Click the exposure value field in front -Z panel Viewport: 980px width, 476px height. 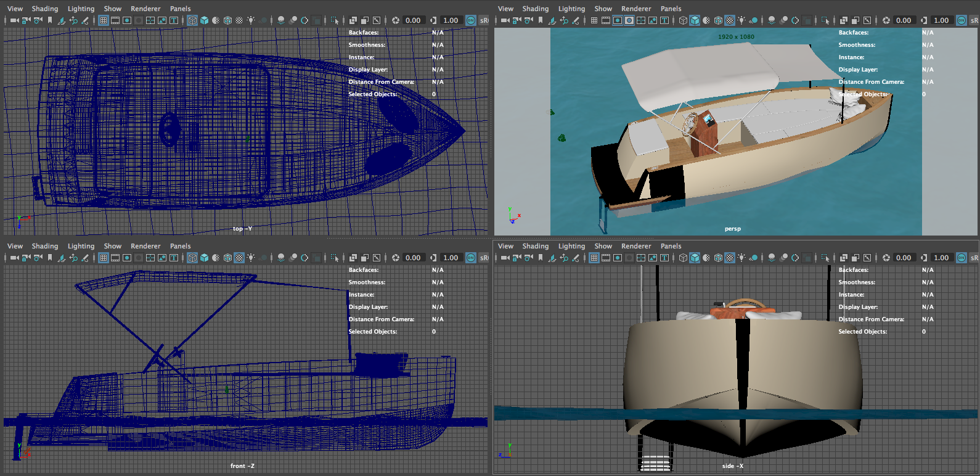(413, 258)
